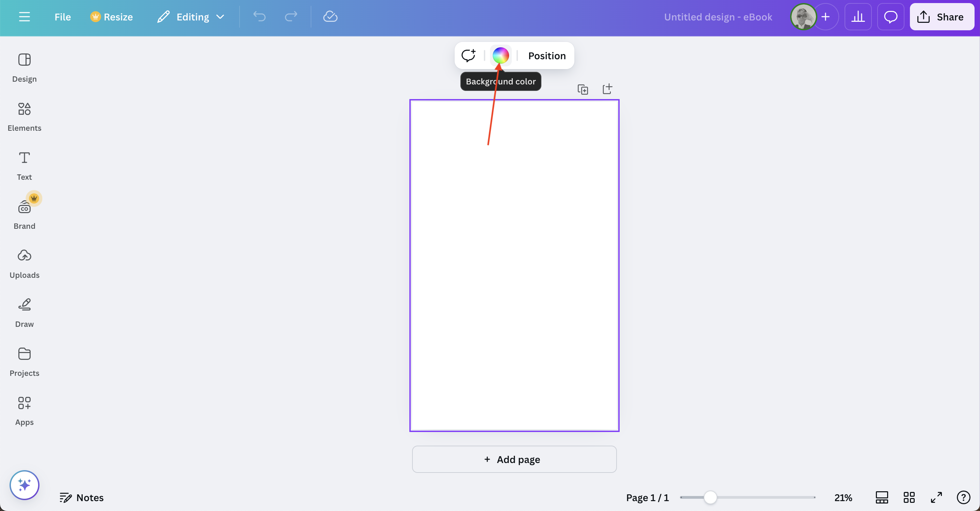Toggle fullscreen present mode

936,497
